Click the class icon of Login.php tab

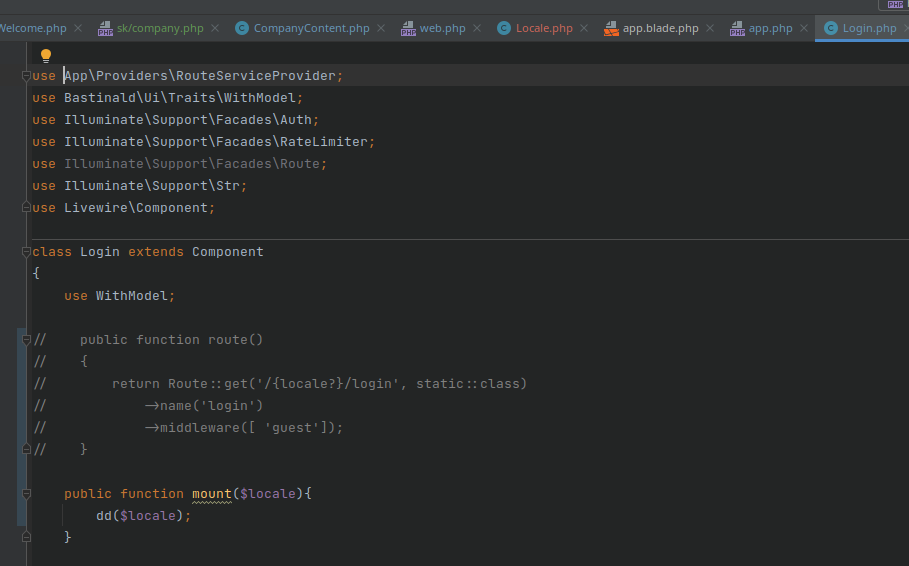coord(831,28)
